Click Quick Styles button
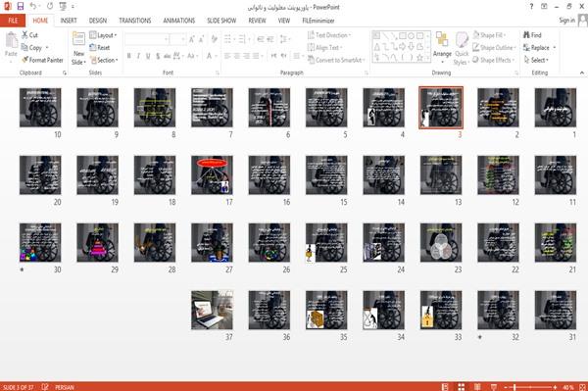Screen dimensions: 588x391 [462, 48]
